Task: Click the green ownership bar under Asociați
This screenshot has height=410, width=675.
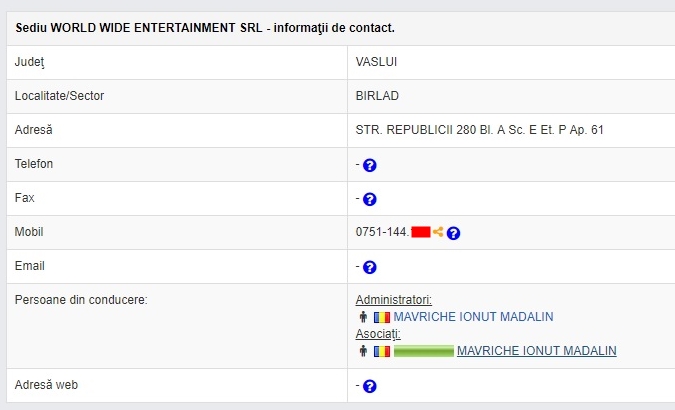Action: (x=424, y=351)
